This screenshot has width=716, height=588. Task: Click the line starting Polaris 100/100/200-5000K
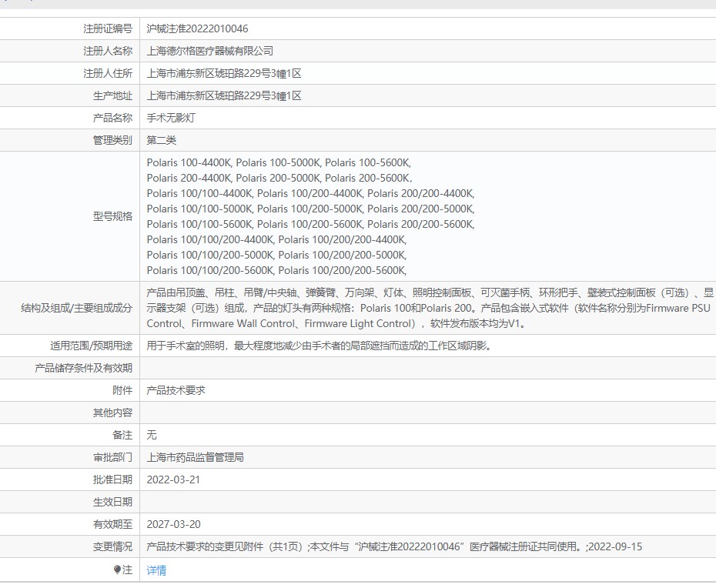[x=276, y=256]
